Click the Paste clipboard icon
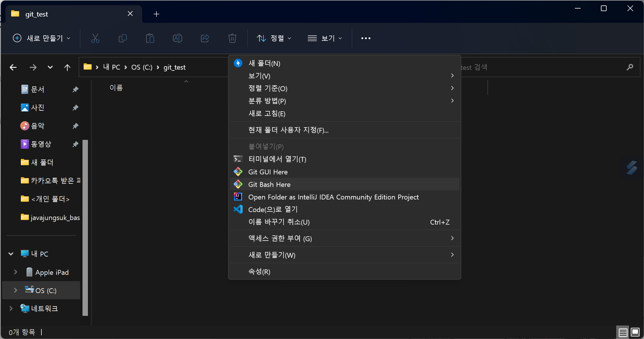 [x=150, y=38]
